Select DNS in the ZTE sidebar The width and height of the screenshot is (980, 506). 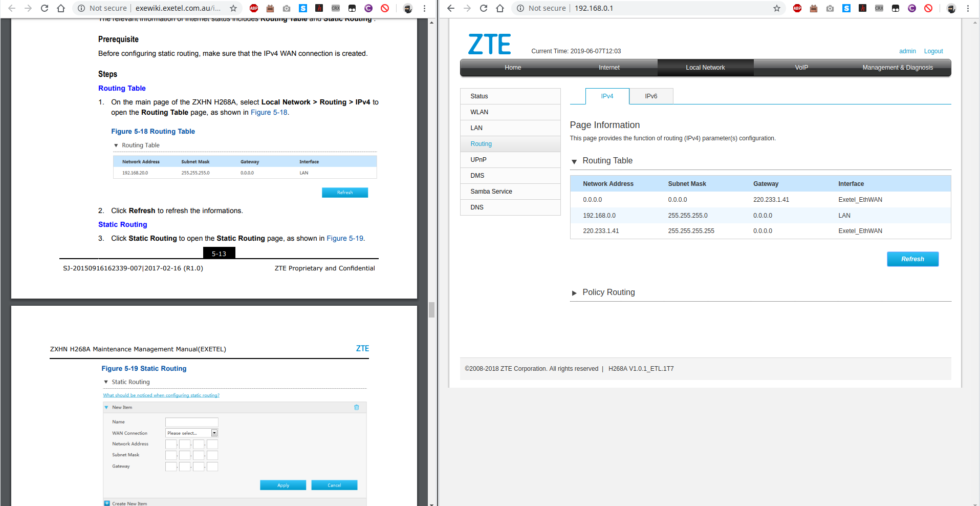click(510, 207)
